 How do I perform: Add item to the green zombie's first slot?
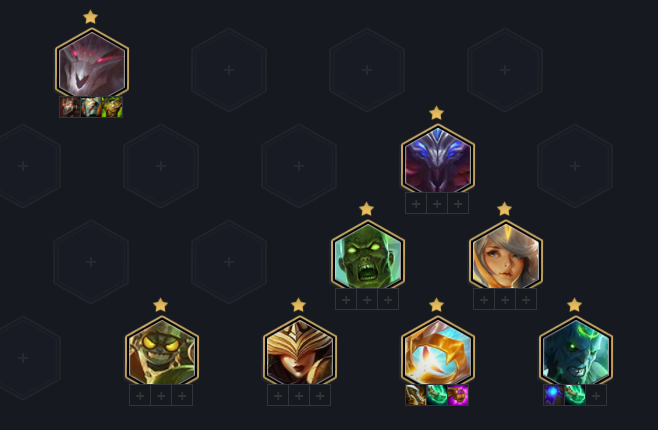tap(346, 300)
